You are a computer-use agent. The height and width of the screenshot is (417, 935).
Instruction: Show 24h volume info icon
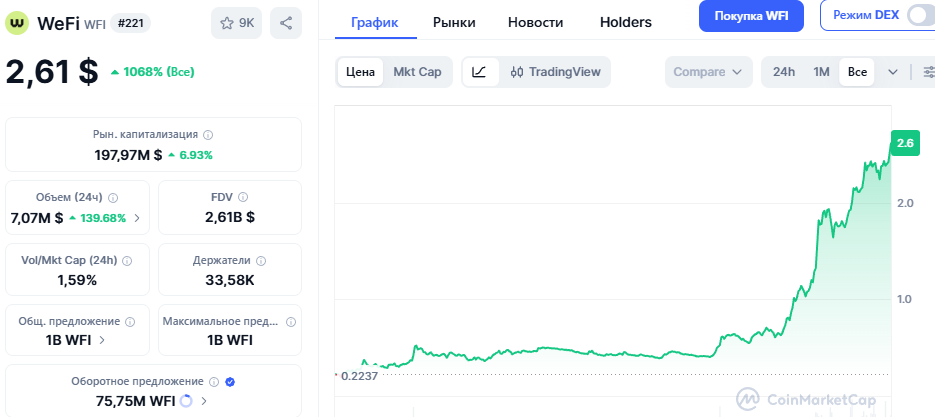113,197
